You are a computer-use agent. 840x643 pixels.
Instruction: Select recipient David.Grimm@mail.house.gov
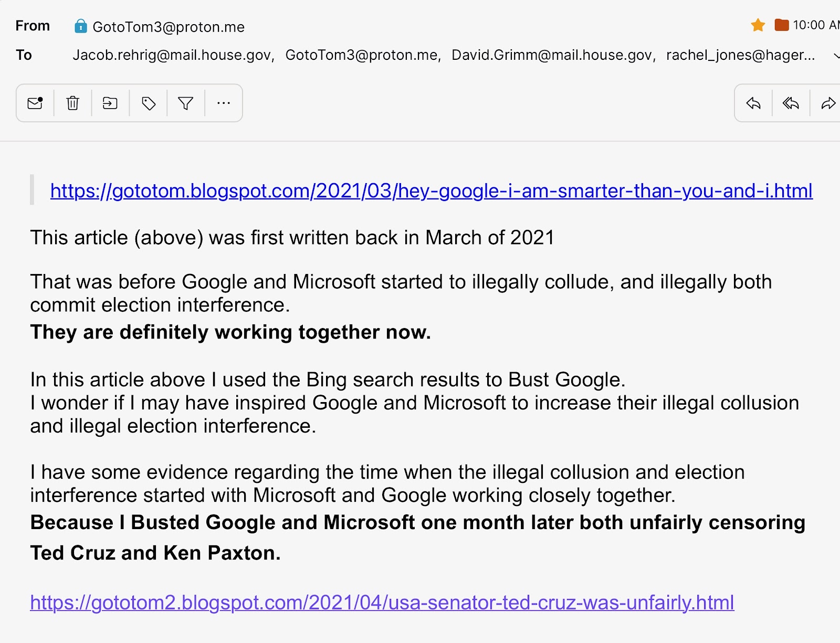click(552, 55)
